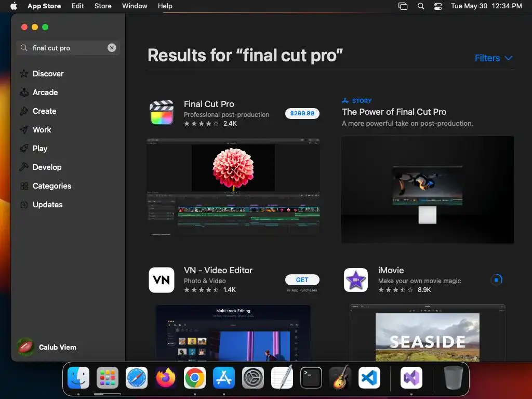Click the date and time in menu bar
532x399 pixels.
tap(486, 6)
